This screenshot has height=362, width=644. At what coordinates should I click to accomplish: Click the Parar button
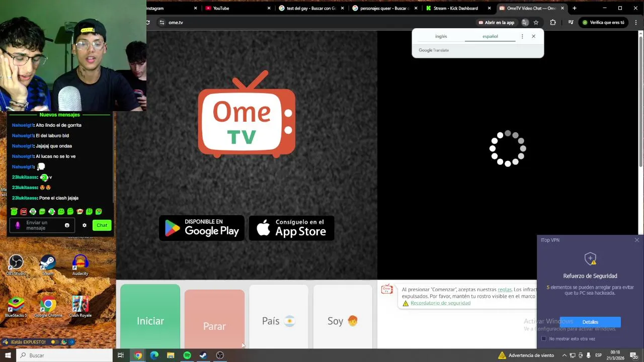tap(214, 319)
